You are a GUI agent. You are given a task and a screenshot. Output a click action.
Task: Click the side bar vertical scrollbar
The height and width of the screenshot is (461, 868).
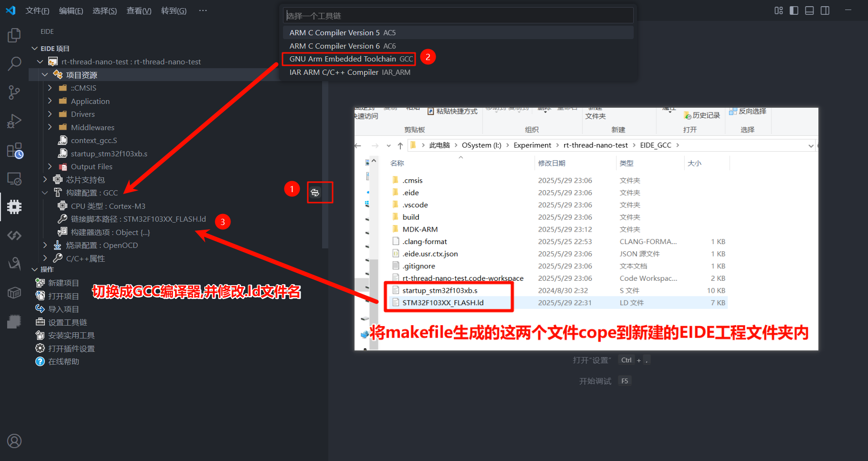[325, 164]
